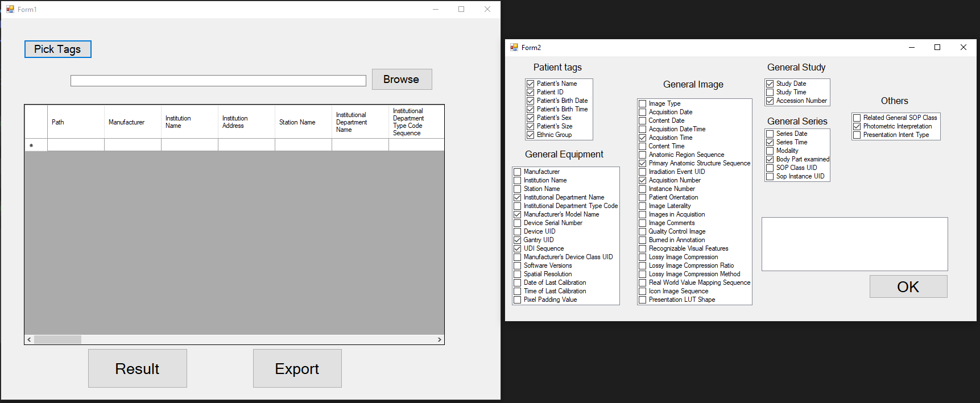Check the Software Versions checkbox

pos(518,265)
